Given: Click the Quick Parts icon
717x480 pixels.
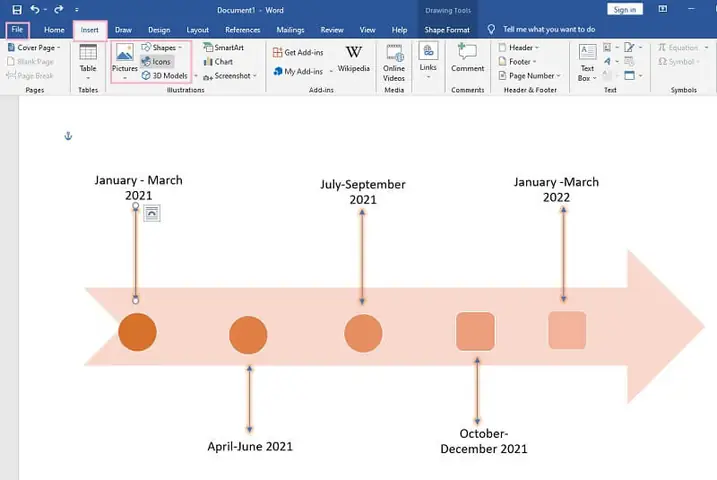Looking at the screenshot, I should [x=607, y=47].
